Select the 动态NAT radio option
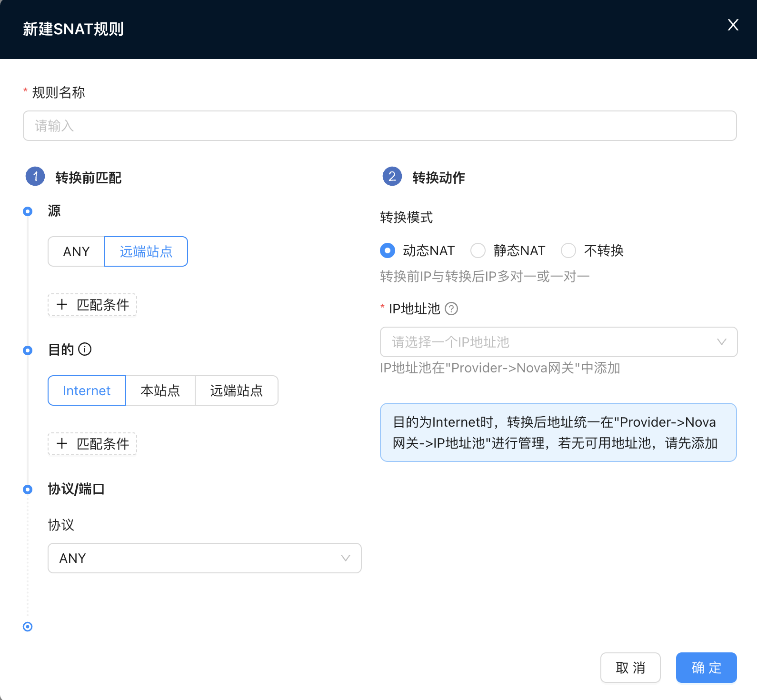Image resolution: width=757 pixels, height=700 pixels. (x=388, y=250)
